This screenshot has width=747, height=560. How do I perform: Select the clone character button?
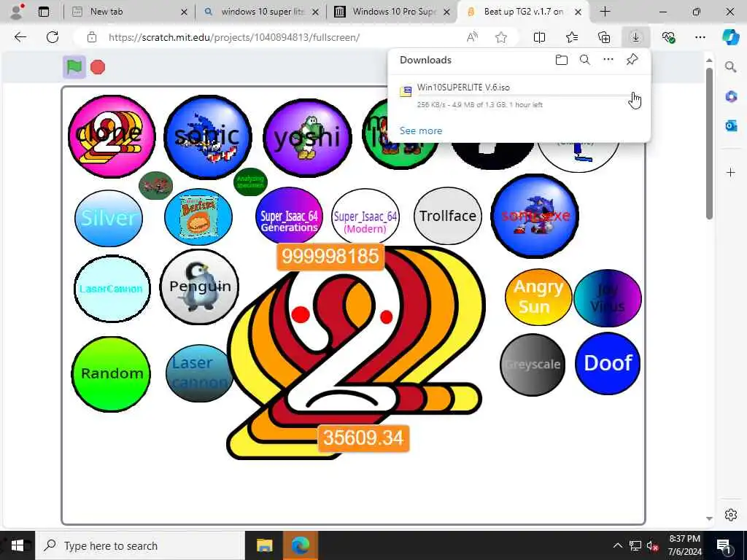pos(112,136)
